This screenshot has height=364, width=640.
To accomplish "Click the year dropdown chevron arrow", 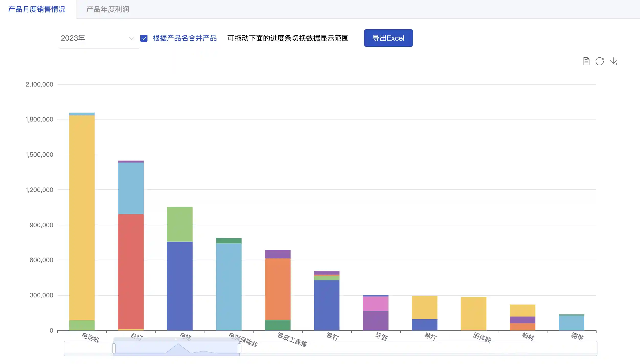I will coord(131,38).
